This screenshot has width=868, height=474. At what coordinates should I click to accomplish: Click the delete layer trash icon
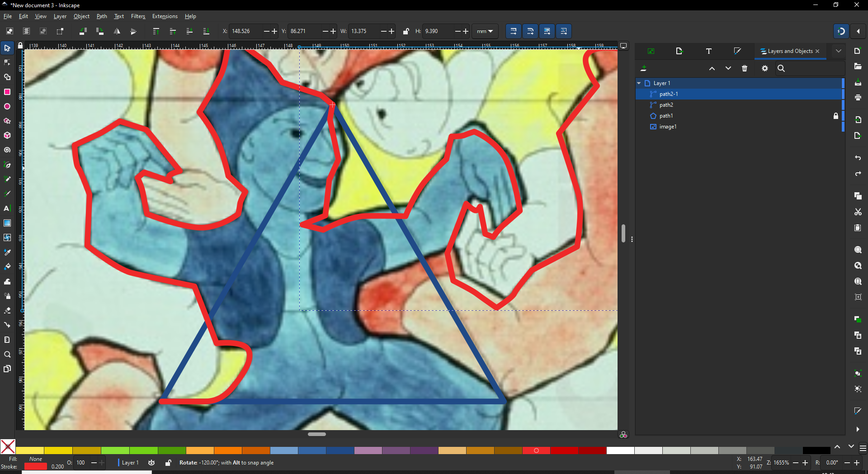[745, 68]
